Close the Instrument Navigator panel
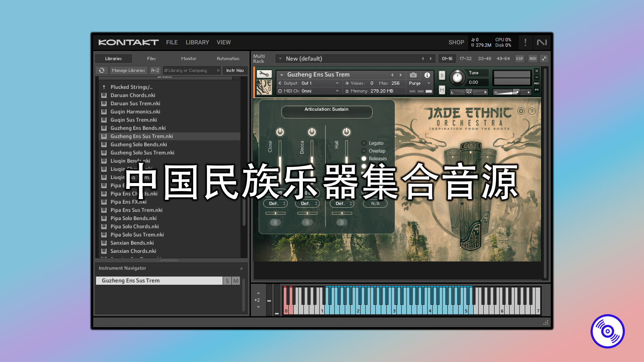This screenshot has height=362, width=644. [241, 268]
